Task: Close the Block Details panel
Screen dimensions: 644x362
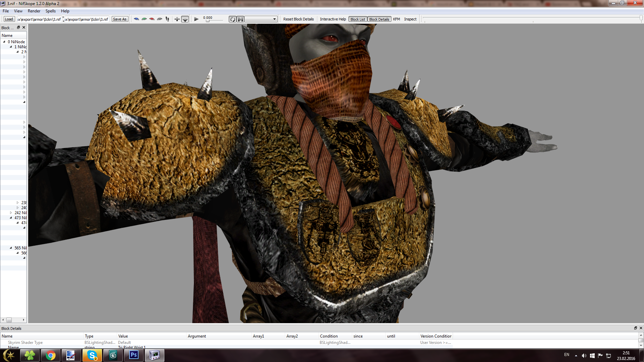Action: click(641, 328)
